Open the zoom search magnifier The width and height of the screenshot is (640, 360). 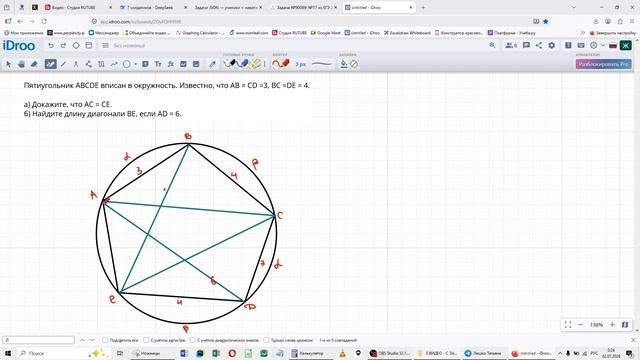tap(492, 45)
